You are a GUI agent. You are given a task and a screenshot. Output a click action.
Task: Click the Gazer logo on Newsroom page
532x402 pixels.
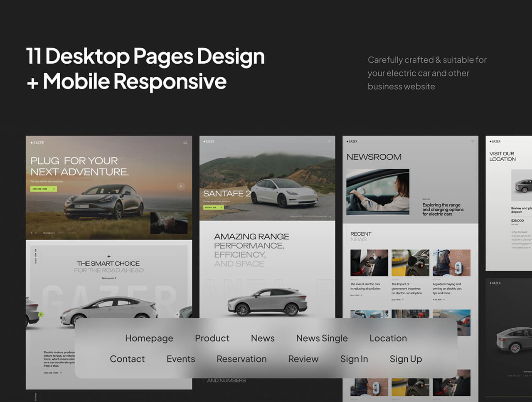point(352,141)
